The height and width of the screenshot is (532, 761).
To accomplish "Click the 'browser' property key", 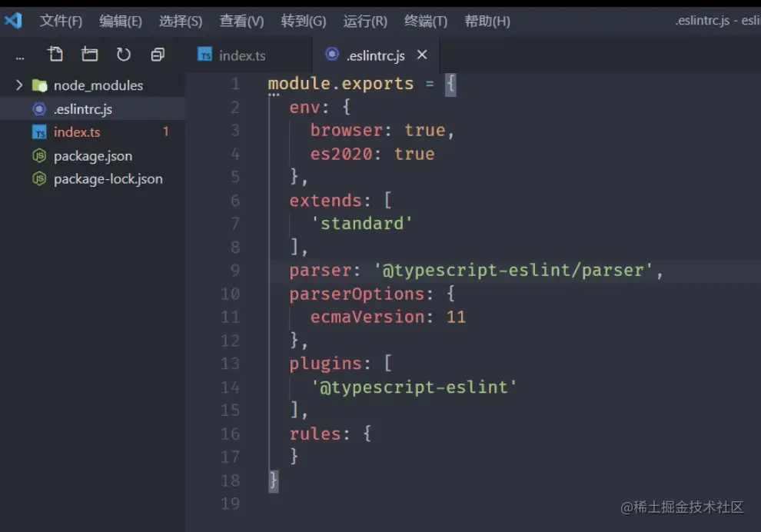I will point(347,130).
